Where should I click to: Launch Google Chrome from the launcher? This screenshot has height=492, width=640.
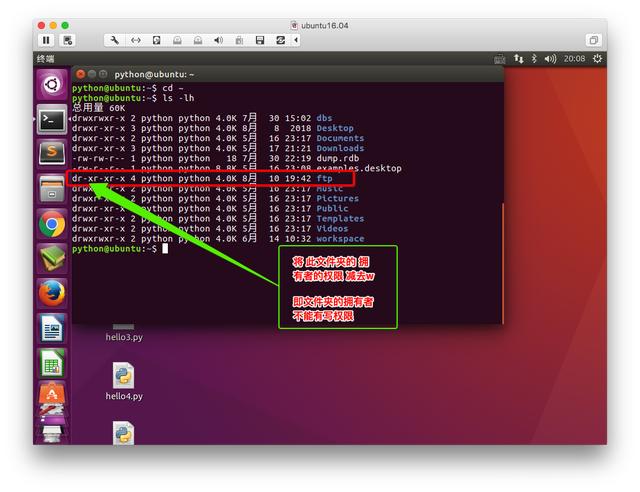52,224
